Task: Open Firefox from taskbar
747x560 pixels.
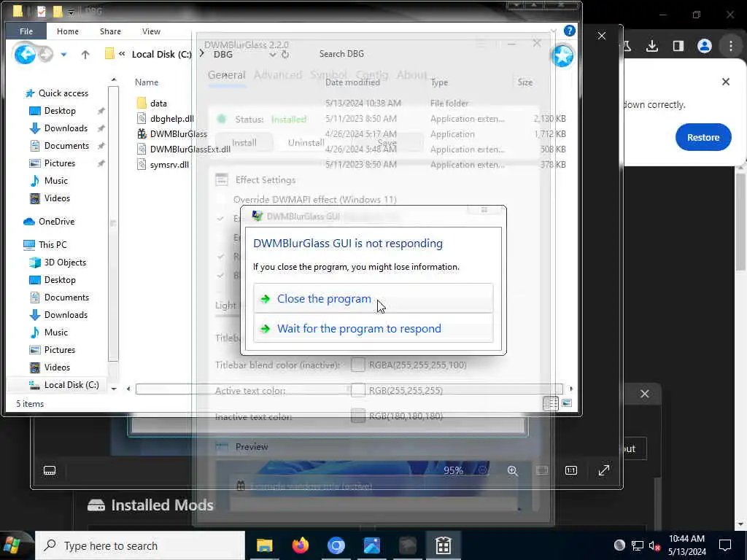Action: coord(300,545)
